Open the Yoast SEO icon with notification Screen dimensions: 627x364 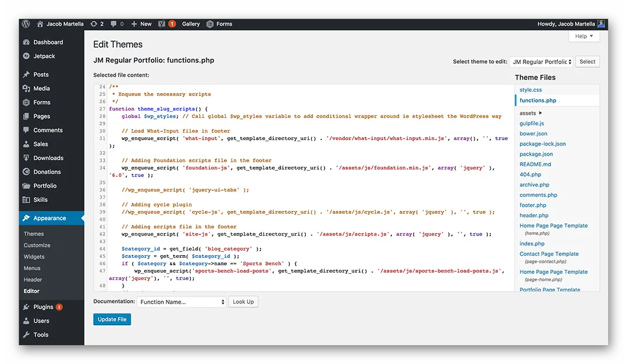161,24
